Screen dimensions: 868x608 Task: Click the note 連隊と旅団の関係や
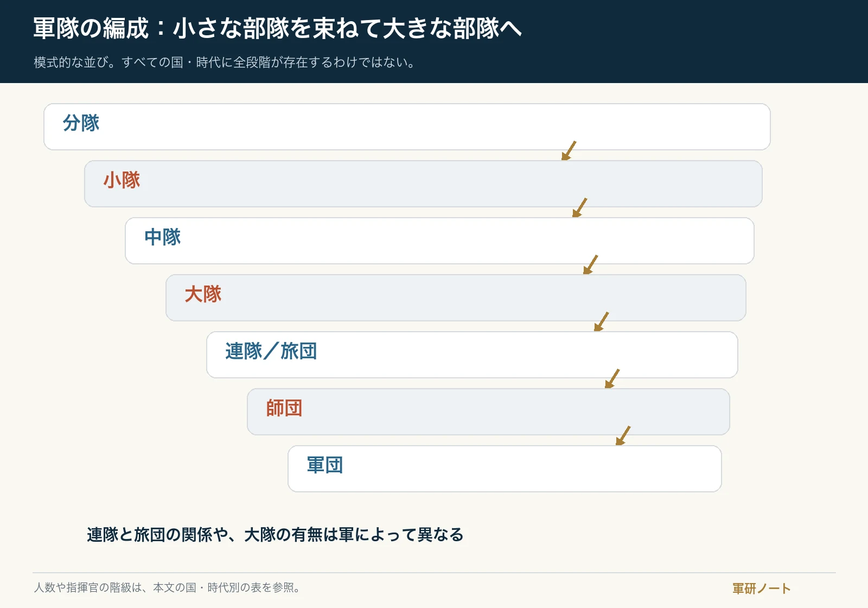coord(275,535)
